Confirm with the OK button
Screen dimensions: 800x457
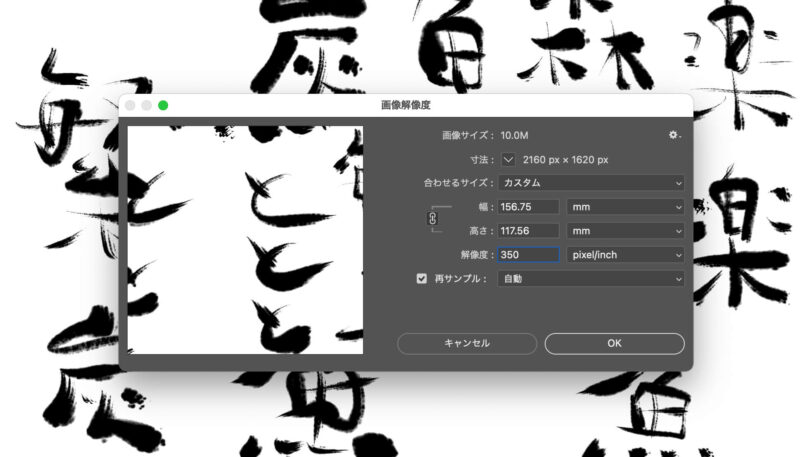tap(614, 343)
